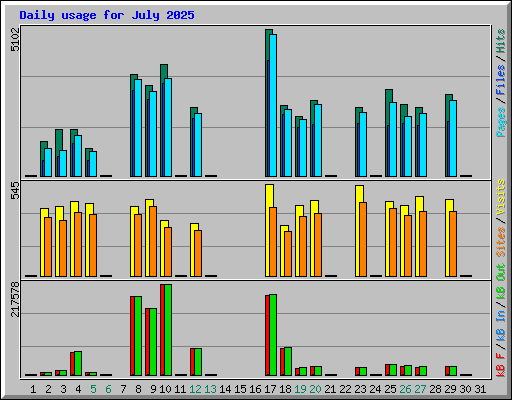Screen dimensions: 512x400
Task: Click the day 25 cyan files bar
Action: tap(393, 140)
